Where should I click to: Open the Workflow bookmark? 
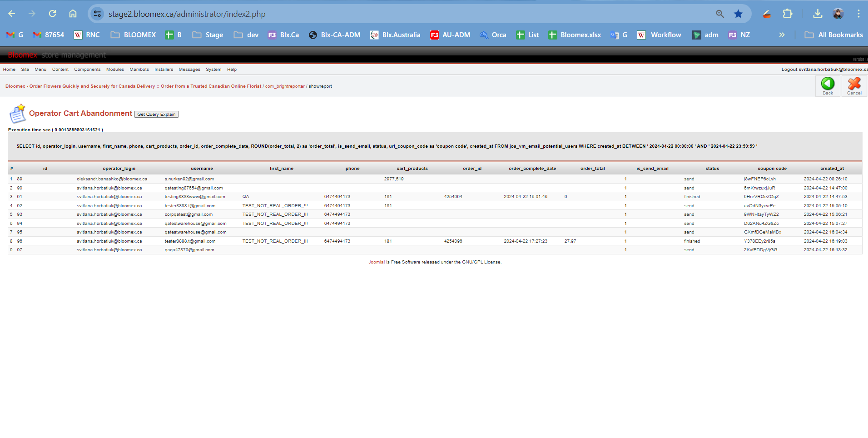pyautogui.click(x=659, y=35)
